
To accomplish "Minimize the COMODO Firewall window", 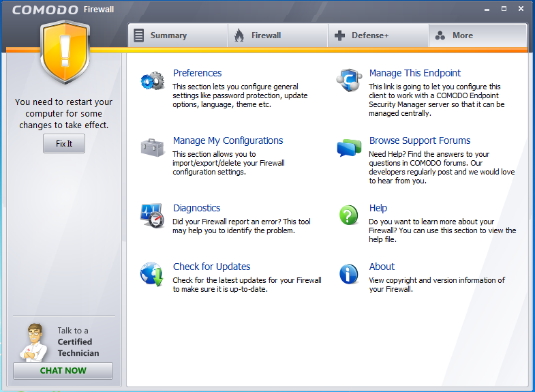I will pyautogui.click(x=487, y=10).
